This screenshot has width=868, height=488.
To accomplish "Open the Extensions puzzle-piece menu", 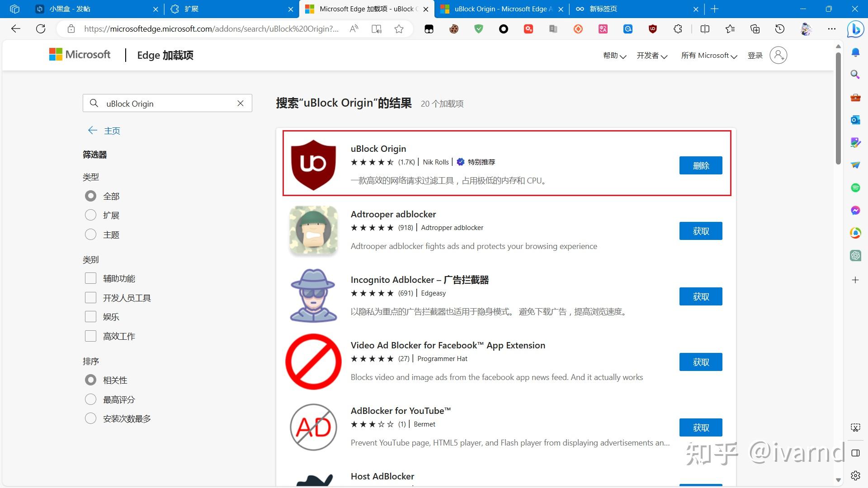I will pyautogui.click(x=678, y=29).
